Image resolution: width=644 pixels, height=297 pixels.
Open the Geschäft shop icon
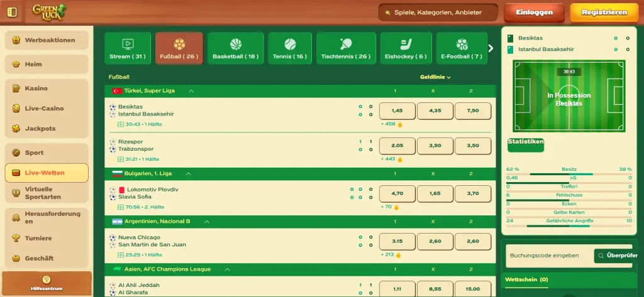(x=16, y=259)
